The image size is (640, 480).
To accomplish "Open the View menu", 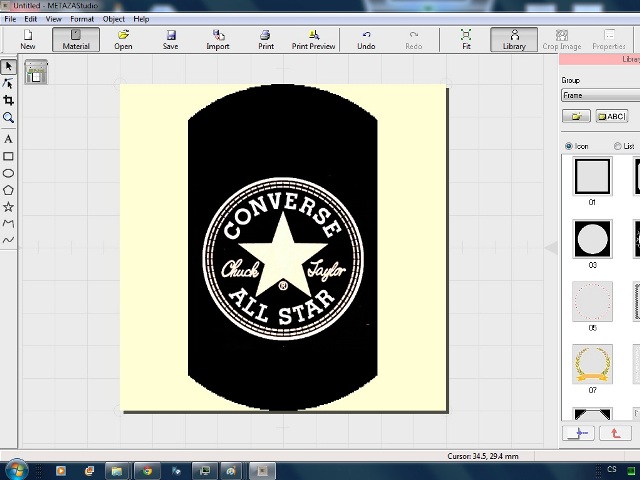I will [x=53, y=19].
